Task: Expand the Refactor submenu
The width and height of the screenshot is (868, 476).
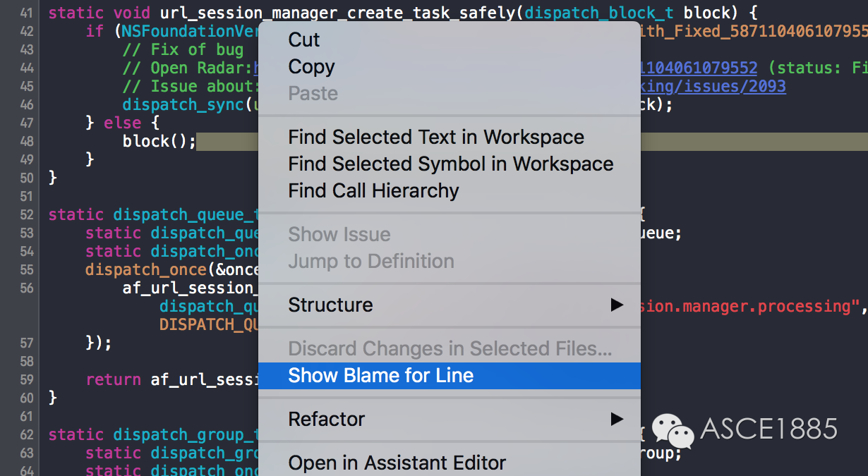Action: 326,420
